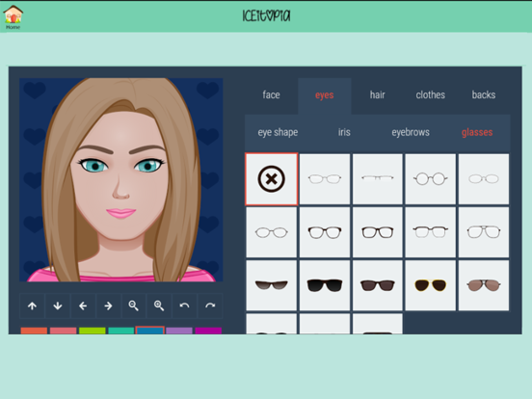Zoom in using plus magnifier
Image resolution: width=532 pixels, height=399 pixels.
(x=159, y=306)
